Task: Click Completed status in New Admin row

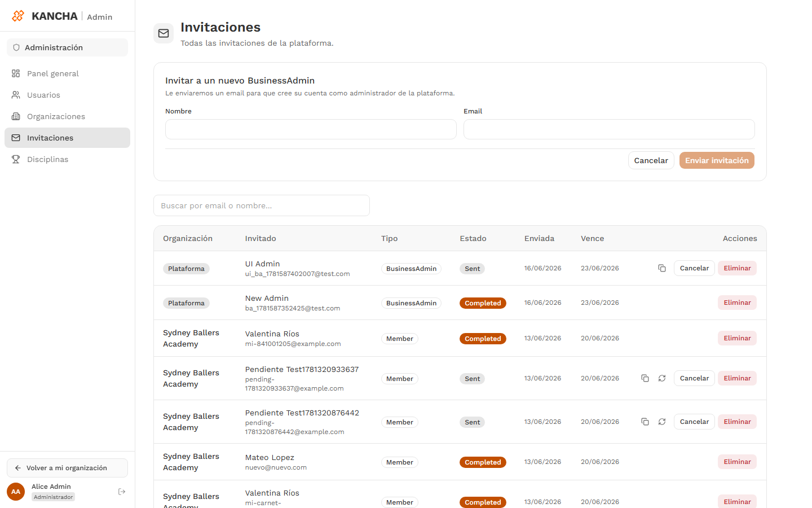Action: click(x=483, y=303)
